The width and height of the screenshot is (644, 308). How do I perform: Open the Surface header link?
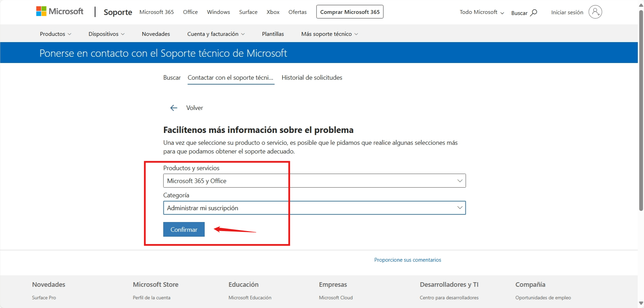click(x=248, y=12)
